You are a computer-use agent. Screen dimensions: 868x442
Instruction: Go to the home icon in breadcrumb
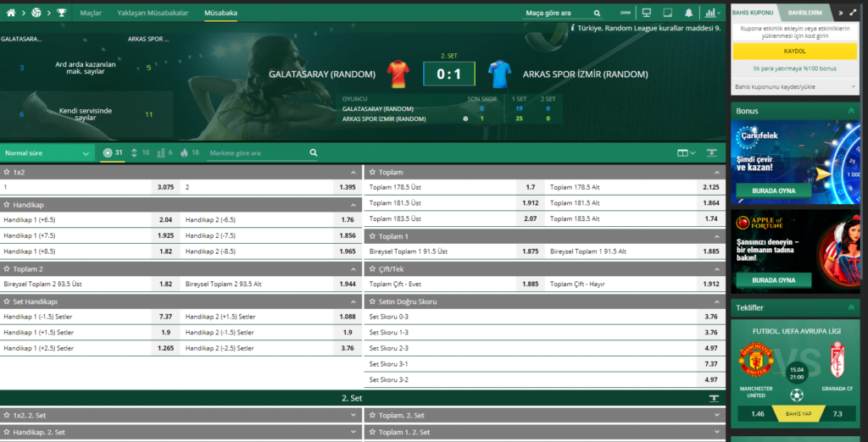click(x=11, y=12)
